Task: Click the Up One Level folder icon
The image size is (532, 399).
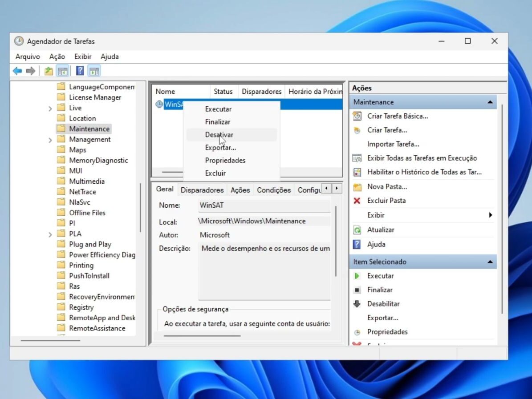Action: (49, 71)
